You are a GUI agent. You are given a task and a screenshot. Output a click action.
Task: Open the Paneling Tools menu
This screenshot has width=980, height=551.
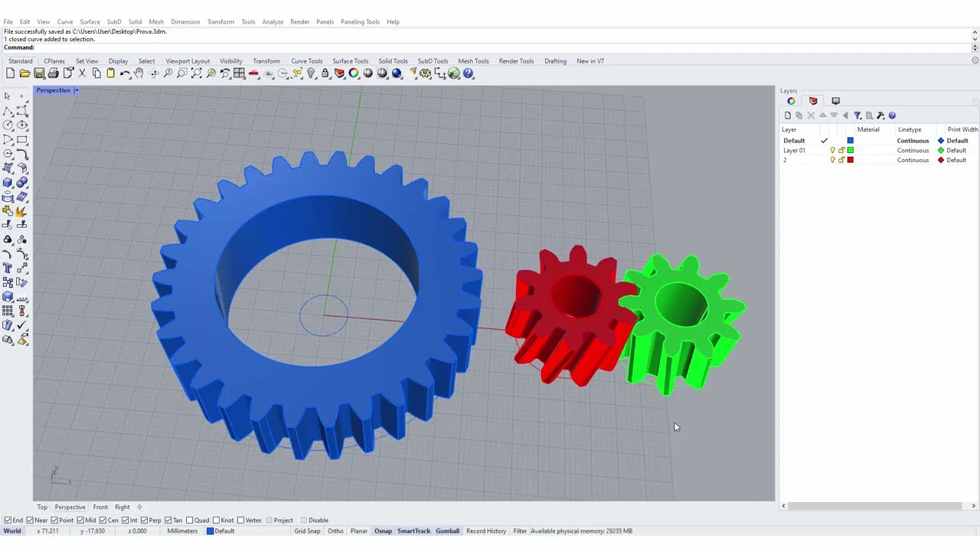360,21
